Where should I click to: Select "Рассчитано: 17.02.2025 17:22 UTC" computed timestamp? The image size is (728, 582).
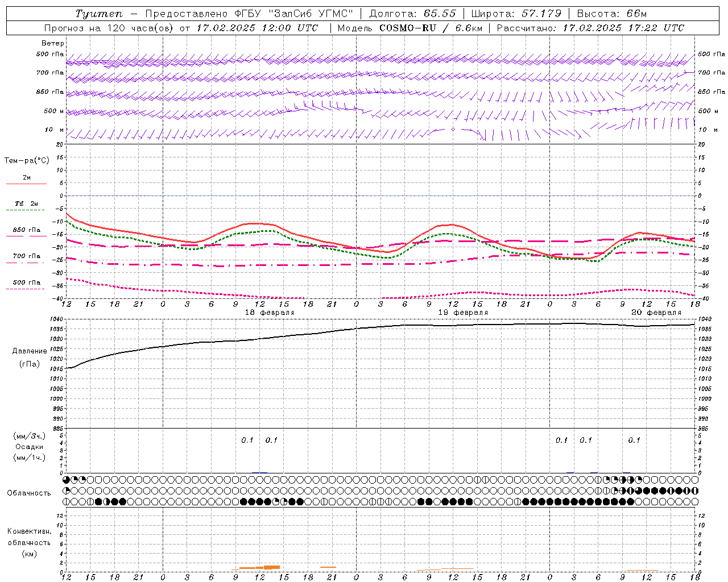pyautogui.click(x=590, y=28)
